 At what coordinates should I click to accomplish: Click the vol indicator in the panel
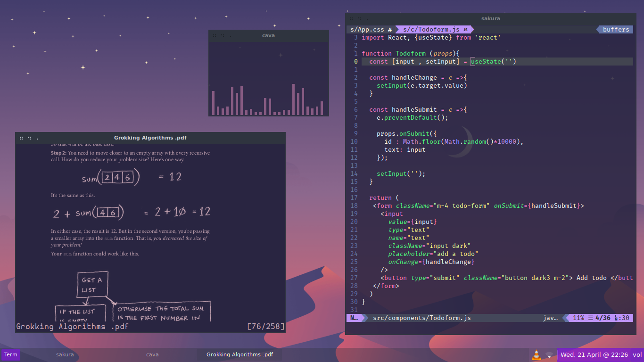click(x=637, y=355)
